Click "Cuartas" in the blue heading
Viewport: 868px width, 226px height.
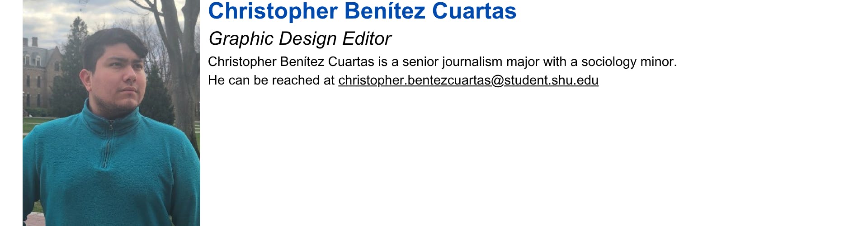(474, 12)
